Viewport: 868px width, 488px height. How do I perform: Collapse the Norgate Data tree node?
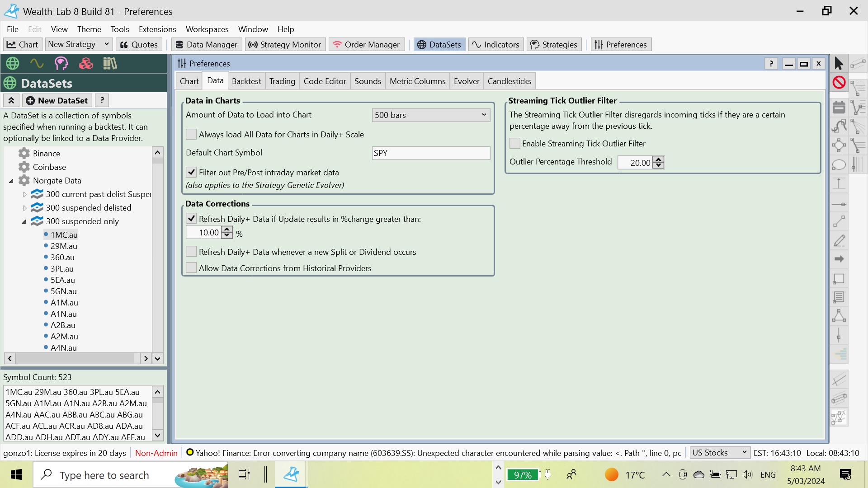[11, 181]
